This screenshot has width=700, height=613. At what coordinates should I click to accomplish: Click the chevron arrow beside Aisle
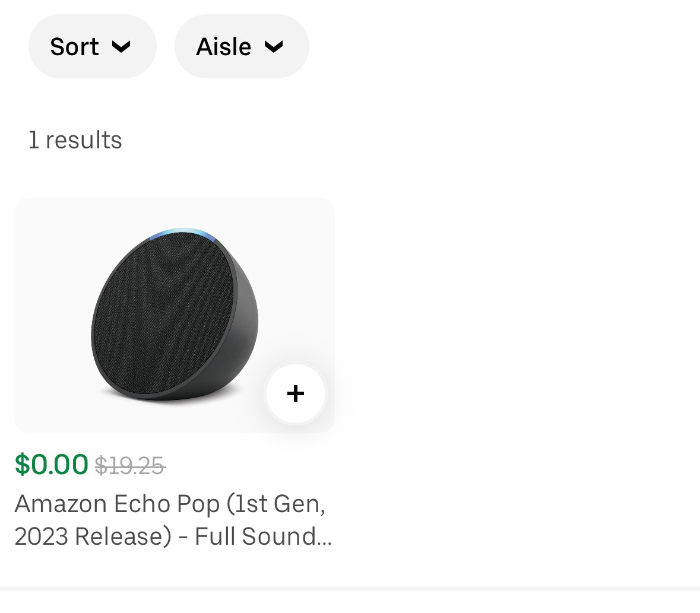point(274,46)
